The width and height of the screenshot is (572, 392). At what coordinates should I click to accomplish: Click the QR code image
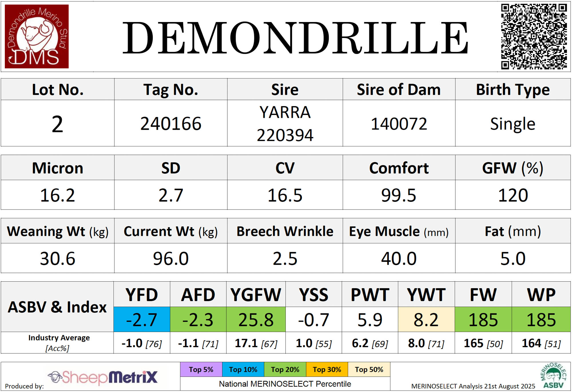534,36
